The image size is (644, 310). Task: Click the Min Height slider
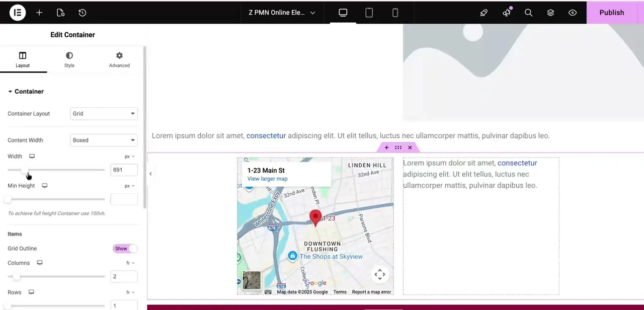[56, 199]
